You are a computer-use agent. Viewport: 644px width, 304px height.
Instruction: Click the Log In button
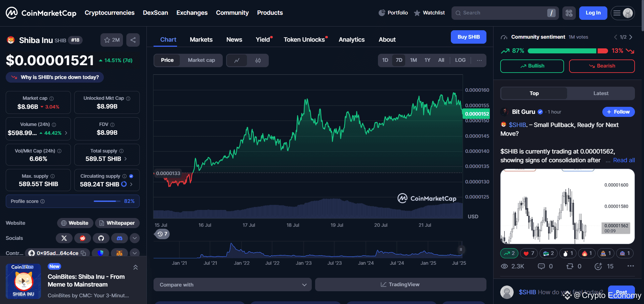tap(593, 13)
